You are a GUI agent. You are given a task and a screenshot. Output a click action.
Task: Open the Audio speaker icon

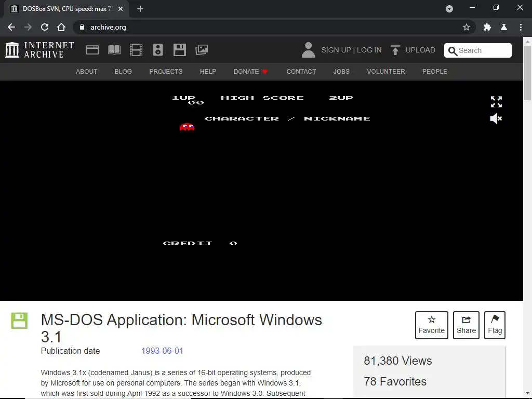[x=158, y=50]
